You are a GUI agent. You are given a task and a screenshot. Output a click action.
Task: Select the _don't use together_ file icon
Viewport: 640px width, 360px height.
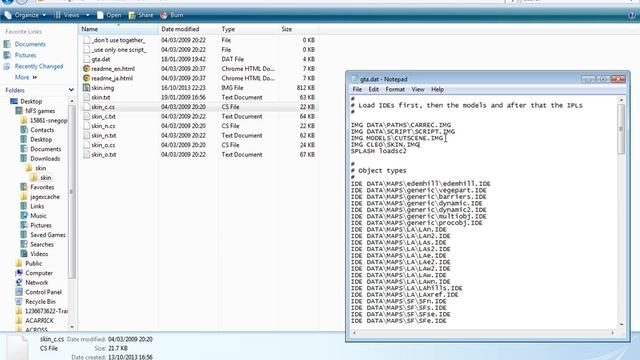pos(86,40)
